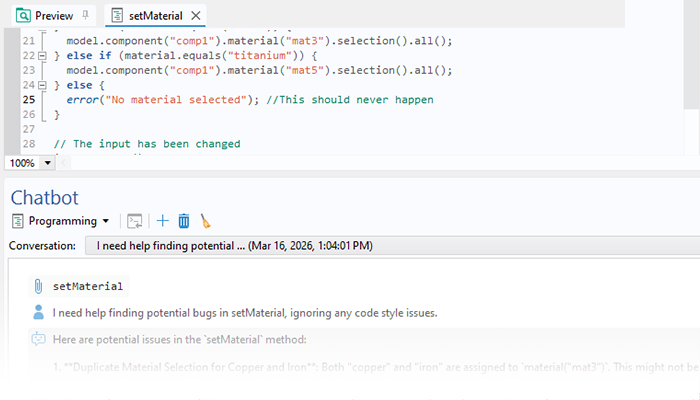The image size is (700, 400).
Task: Delete conversation with trash icon
Action: click(184, 221)
